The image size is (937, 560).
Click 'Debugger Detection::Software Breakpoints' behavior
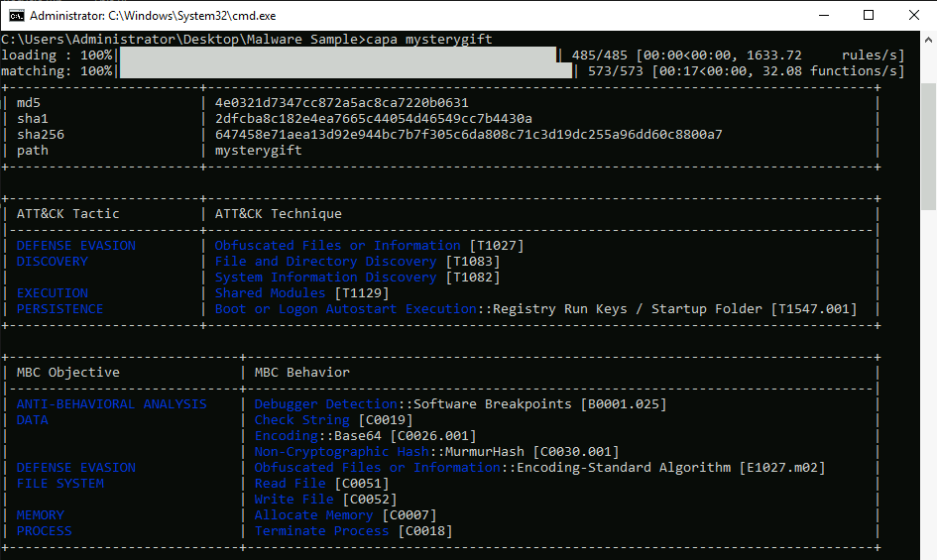412,404
